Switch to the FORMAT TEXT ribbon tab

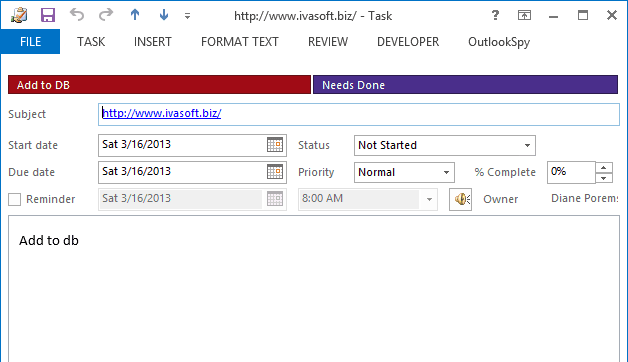click(240, 42)
